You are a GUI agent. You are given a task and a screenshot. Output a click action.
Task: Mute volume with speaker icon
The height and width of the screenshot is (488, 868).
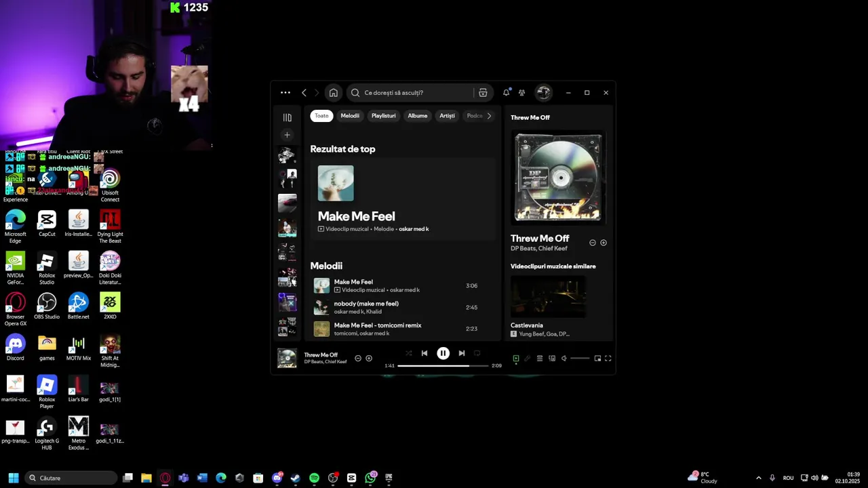pyautogui.click(x=564, y=359)
